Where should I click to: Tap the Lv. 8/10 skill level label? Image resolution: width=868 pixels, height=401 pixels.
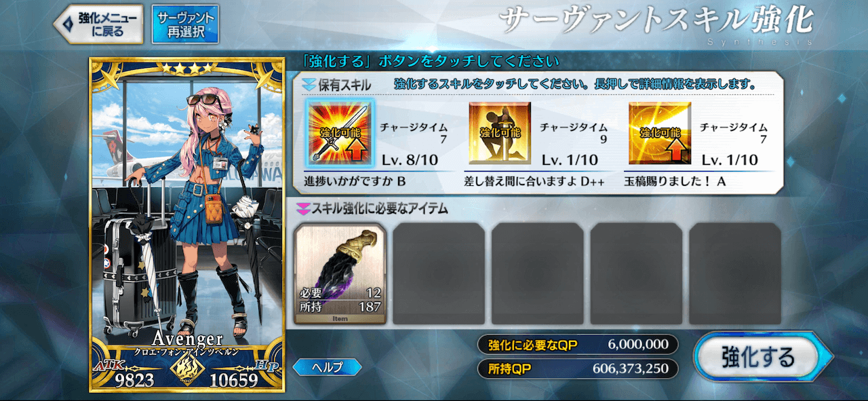tap(412, 160)
